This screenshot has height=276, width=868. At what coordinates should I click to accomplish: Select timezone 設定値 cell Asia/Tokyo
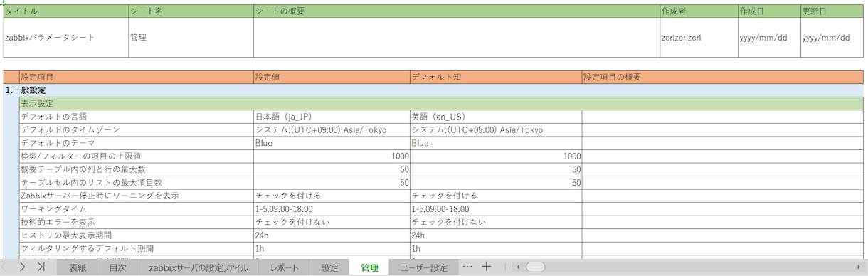click(x=332, y=130)
